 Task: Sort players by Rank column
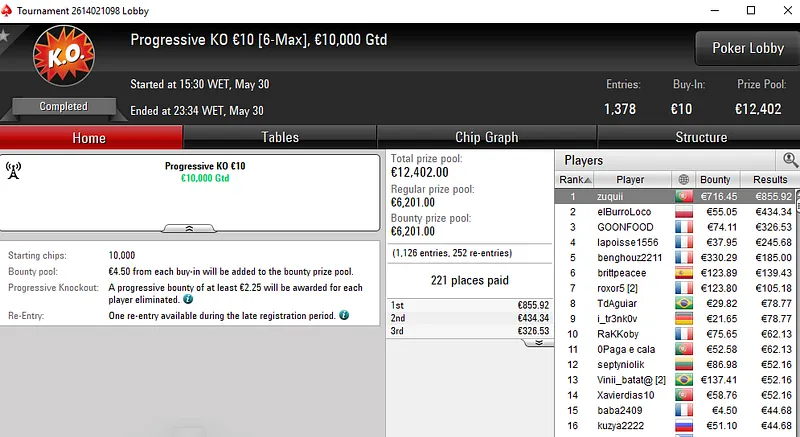(x=570, y=179)
